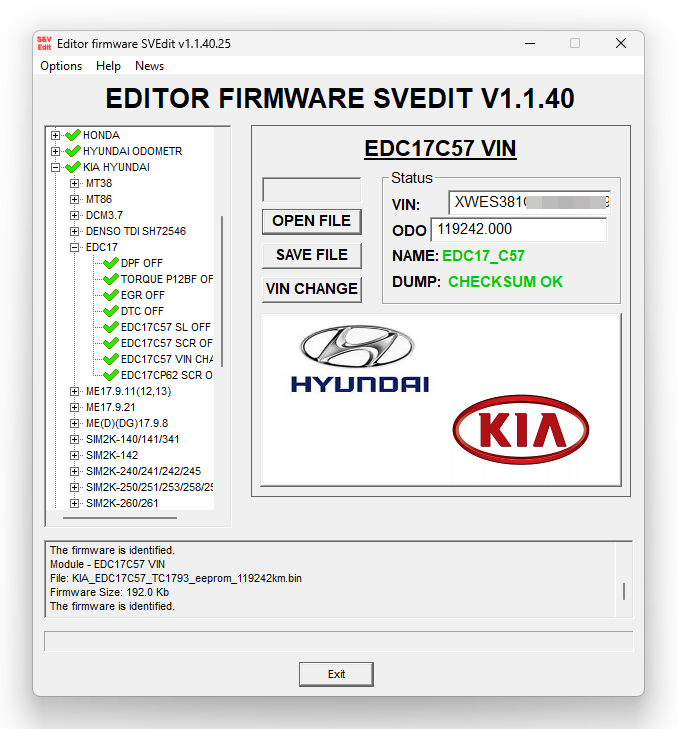Expand the SIM2K-140/141/341 node
Image resolution: width=677 pixels, height=729 pixels.
coord(74,439)
